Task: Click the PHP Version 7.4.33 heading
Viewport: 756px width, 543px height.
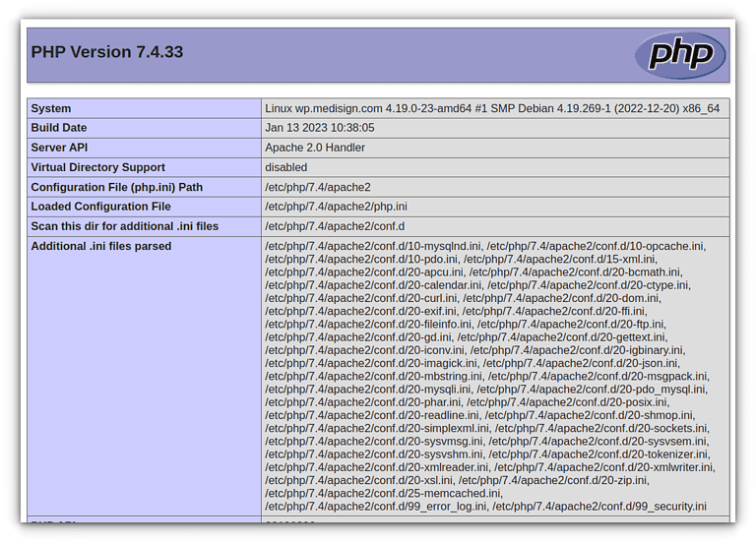Action: coord(106,52)
